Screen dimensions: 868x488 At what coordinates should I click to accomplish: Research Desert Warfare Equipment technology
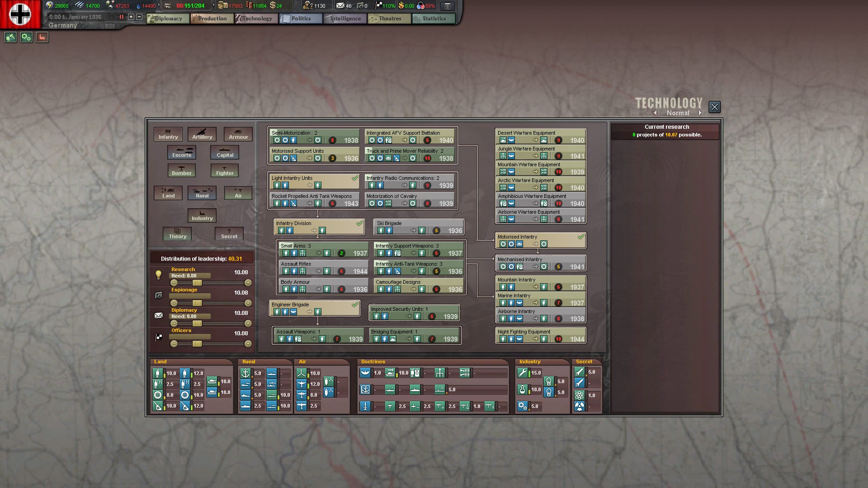pos(541,136)
